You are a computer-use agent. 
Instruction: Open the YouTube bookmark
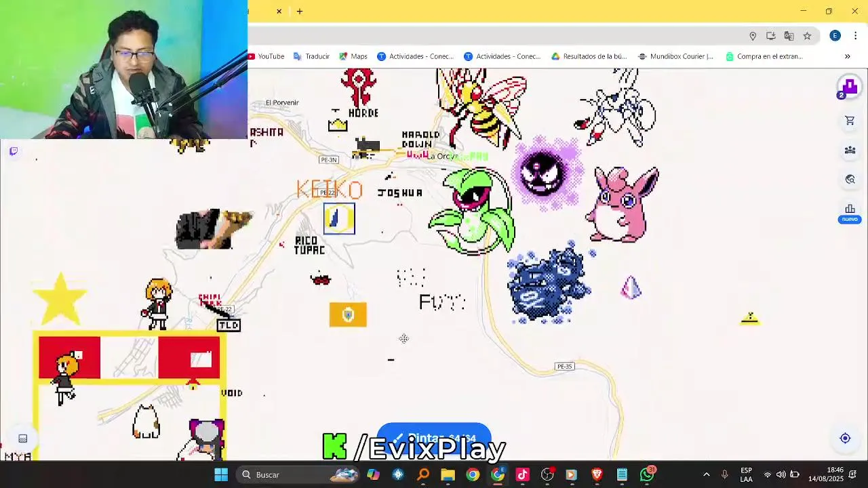click(x=267, y=56)
